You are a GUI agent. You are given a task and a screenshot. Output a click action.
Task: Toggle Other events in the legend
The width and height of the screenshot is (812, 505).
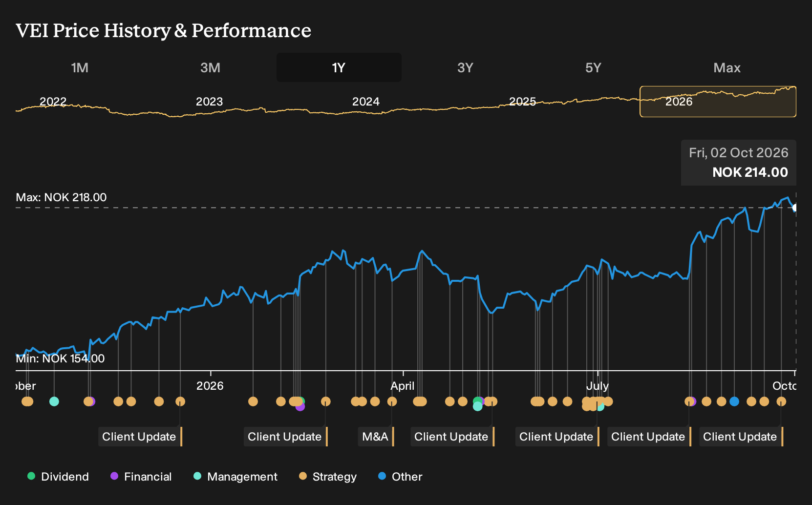click(400, 476)
